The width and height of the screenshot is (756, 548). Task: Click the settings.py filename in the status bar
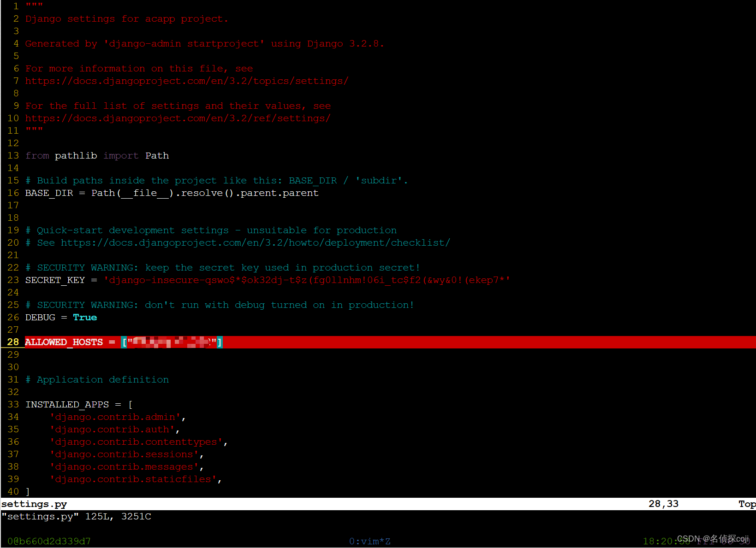click(34, 504)
